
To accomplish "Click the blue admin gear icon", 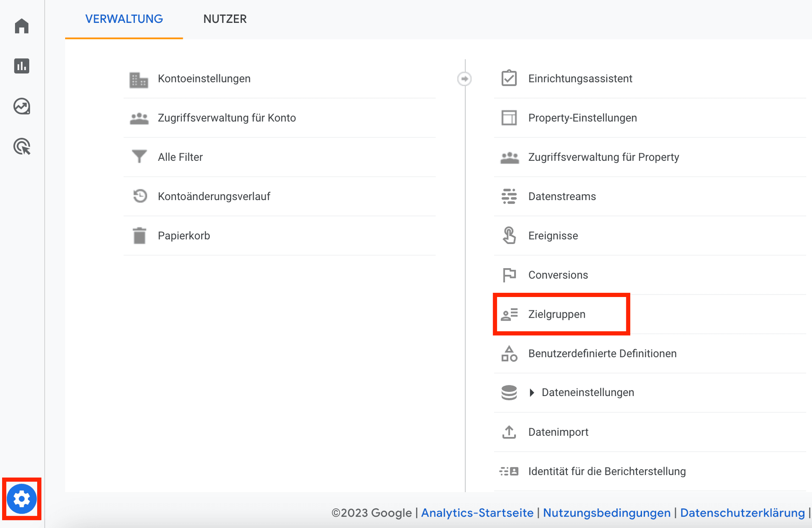I will pos(22,499).
